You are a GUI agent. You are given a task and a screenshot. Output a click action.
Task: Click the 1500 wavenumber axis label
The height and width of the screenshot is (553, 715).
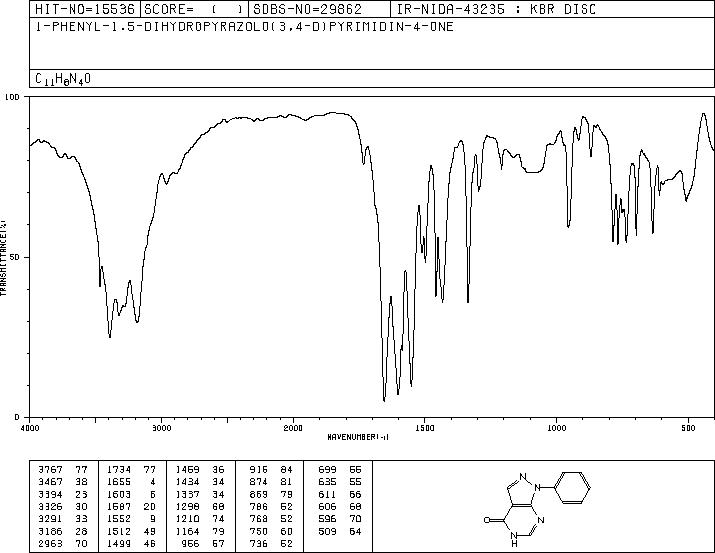tap(425, 428)
